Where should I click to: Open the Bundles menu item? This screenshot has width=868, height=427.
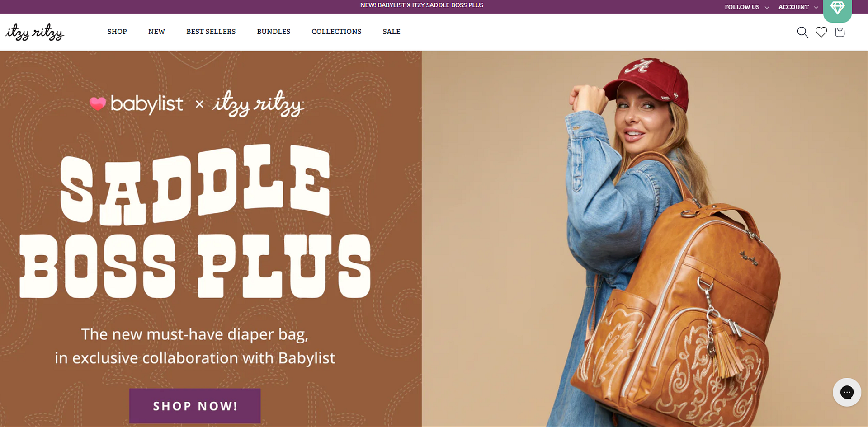coord(274,32)
